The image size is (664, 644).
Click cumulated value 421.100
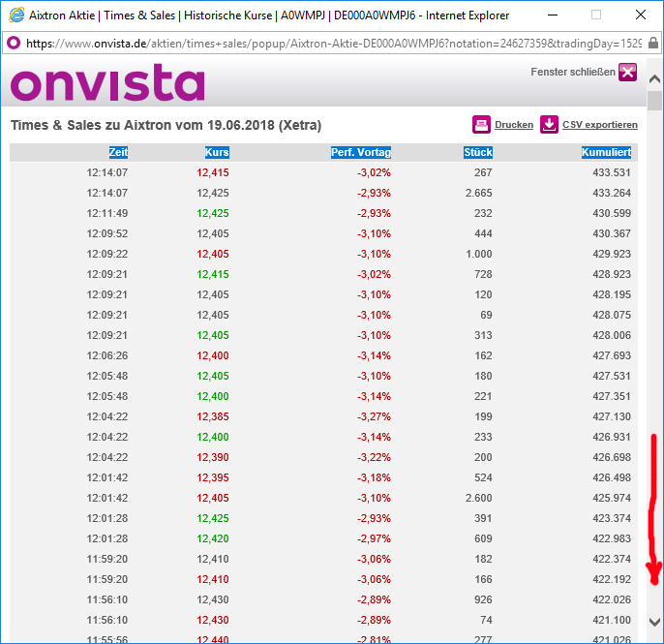coord(612,620)
